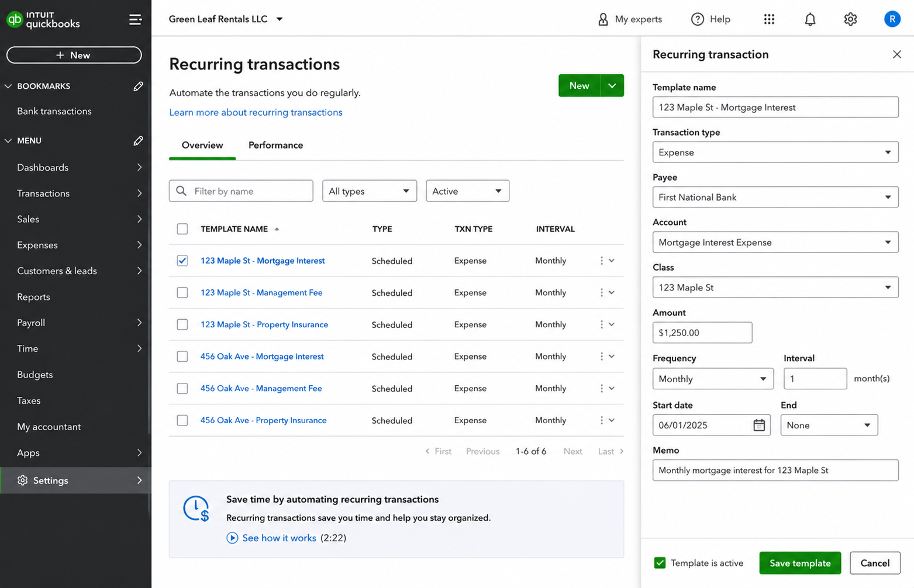Expand the Transactions menu item
Image resolution: width=914 pixels, height=588 pixels.
[75, 193]
